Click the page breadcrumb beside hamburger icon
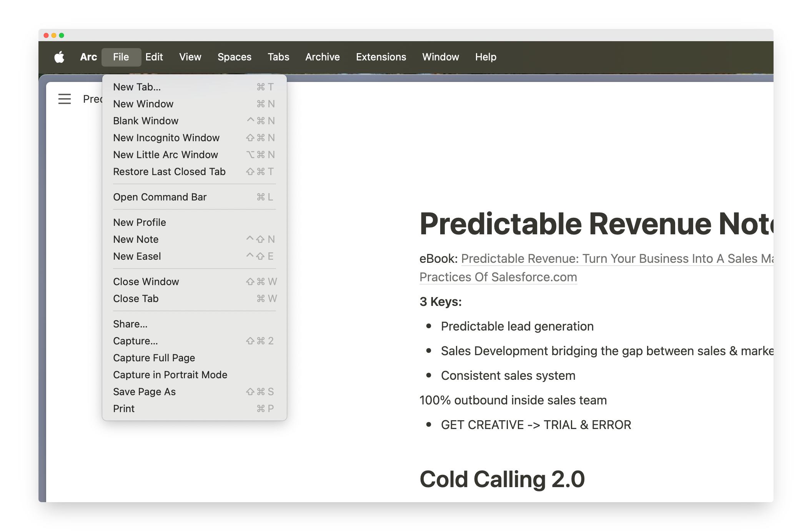Image resolution: width=812 pixels, height=531 pixels. pos(93,99)
